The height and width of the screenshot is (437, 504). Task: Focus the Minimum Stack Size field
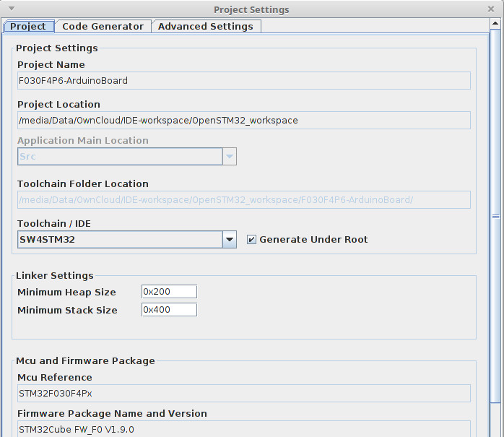(x=169, y=310)
